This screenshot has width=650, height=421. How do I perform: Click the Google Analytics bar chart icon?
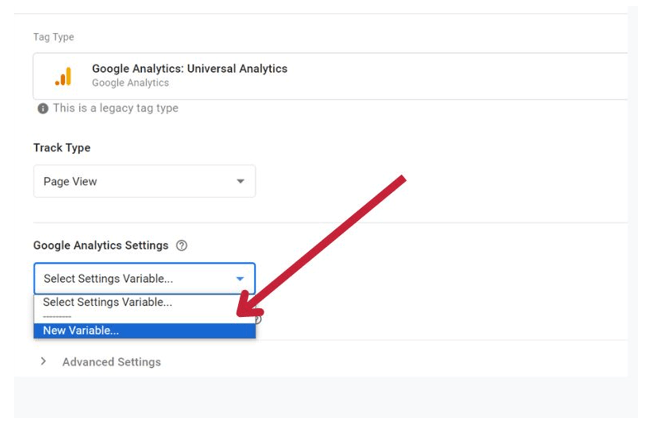(63, 76)
